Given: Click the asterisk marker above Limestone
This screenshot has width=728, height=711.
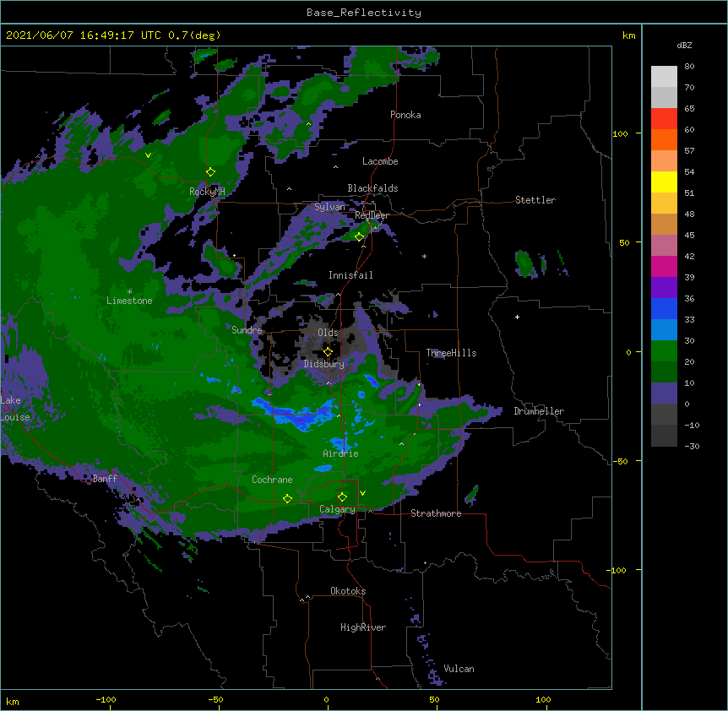Looking at the screenshot, I should coord(129,292).
